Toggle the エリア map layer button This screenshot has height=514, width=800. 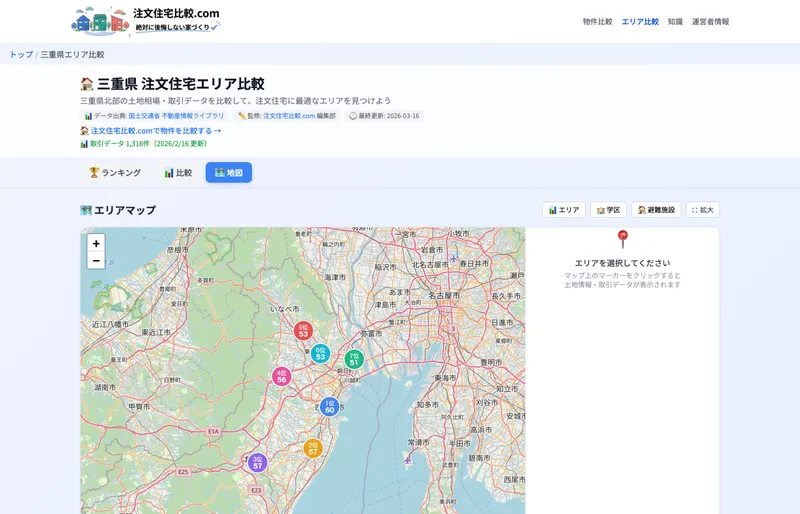coord(564,210)
